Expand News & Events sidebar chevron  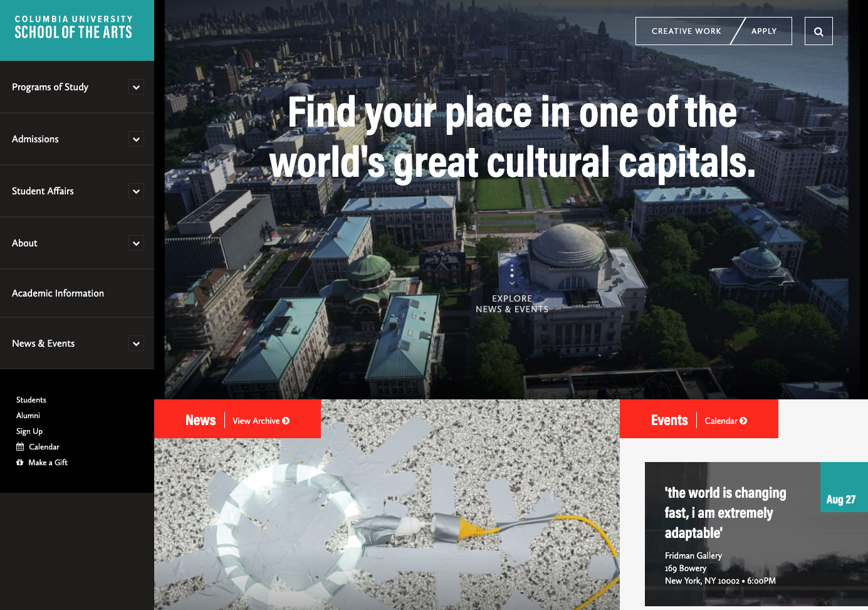tap(136, 344)
